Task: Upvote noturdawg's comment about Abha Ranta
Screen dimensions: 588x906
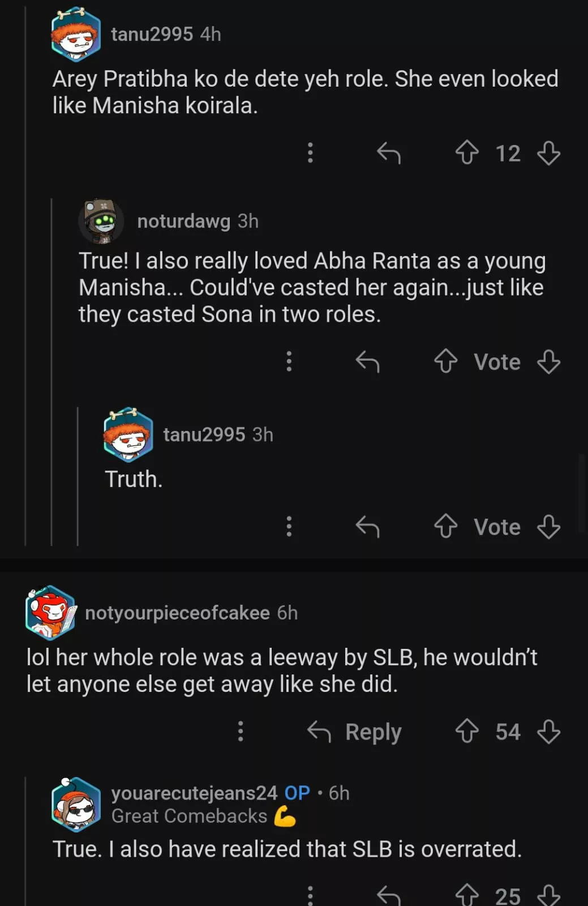Action: pos(446,361)
